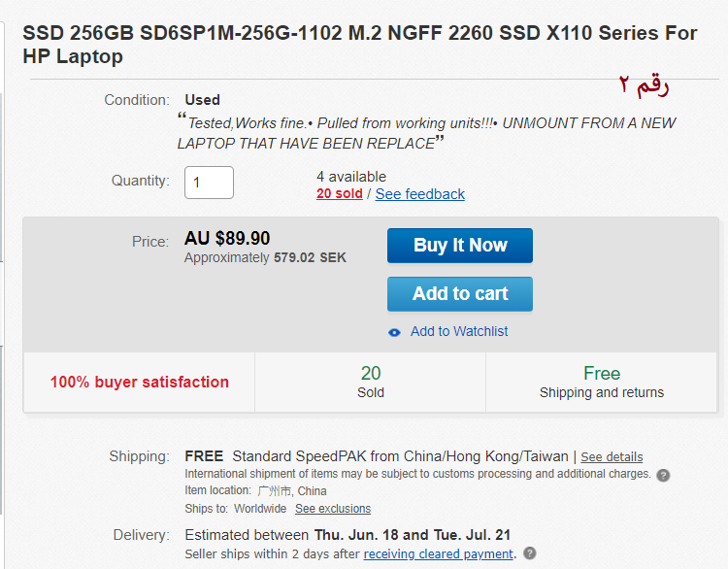Open the See feedback link

click(419, 194)
